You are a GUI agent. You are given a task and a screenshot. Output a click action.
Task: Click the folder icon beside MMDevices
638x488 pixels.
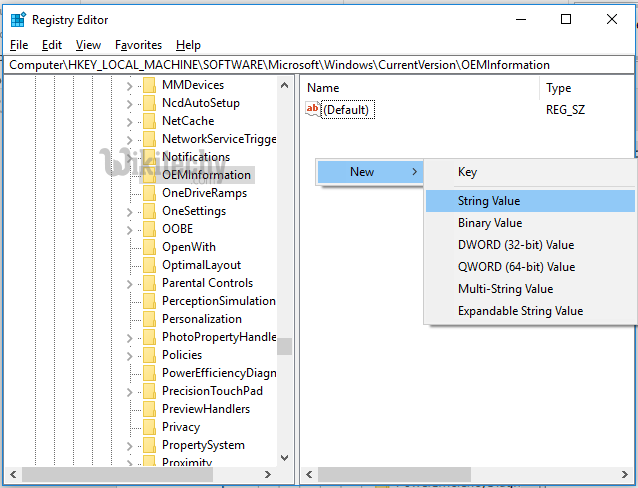pyautogui.click(x=148, y=85)
